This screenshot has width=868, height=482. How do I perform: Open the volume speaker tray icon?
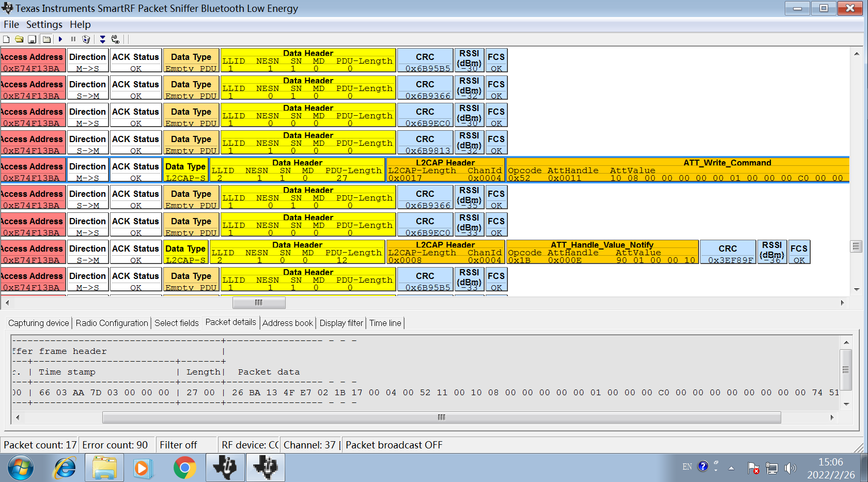tap(790, 468)
